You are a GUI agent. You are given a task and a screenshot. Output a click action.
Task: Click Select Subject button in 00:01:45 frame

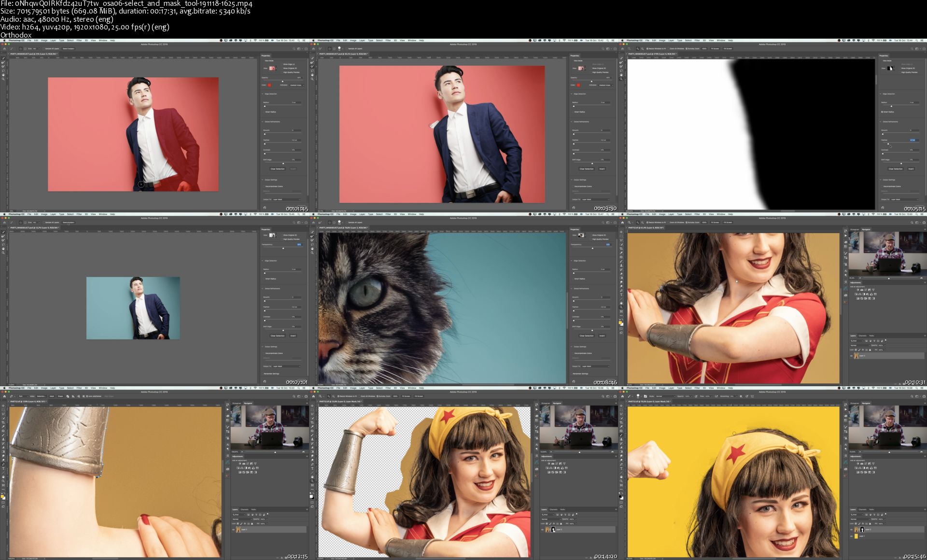[x=68, y=49]
